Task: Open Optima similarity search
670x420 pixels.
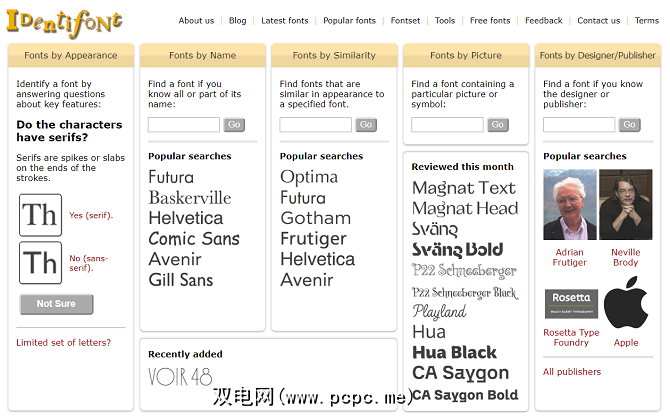Action: [309, 177]
